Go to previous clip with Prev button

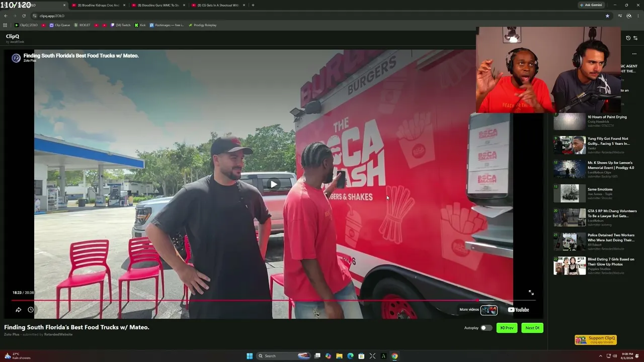point(507,328)
